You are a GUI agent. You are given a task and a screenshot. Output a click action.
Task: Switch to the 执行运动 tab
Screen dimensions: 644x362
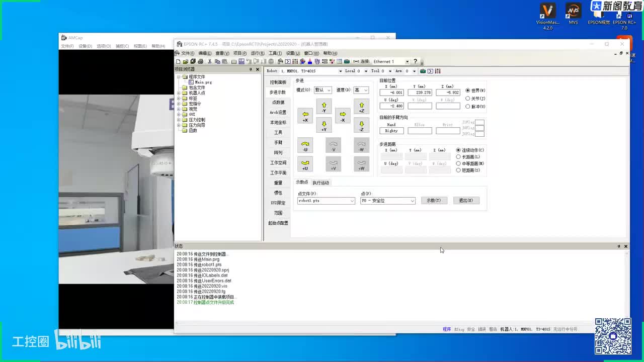point(320,183)
